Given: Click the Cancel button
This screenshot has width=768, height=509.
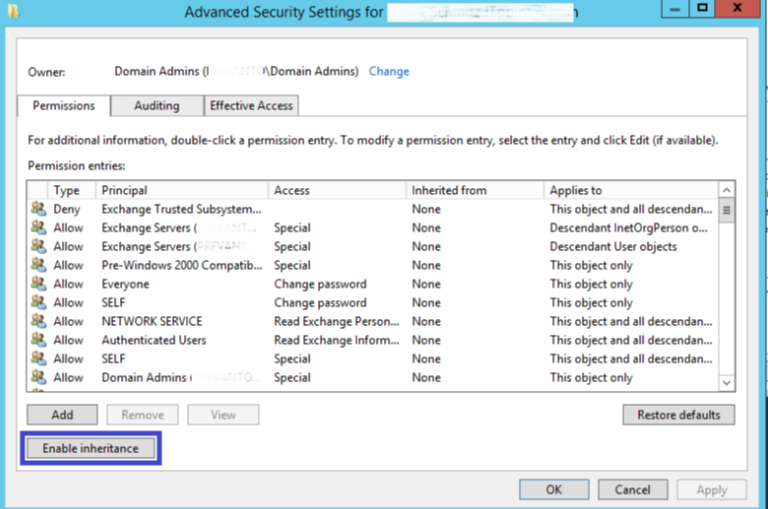Looking at the screenshot, I should click(x=632, y=489).
